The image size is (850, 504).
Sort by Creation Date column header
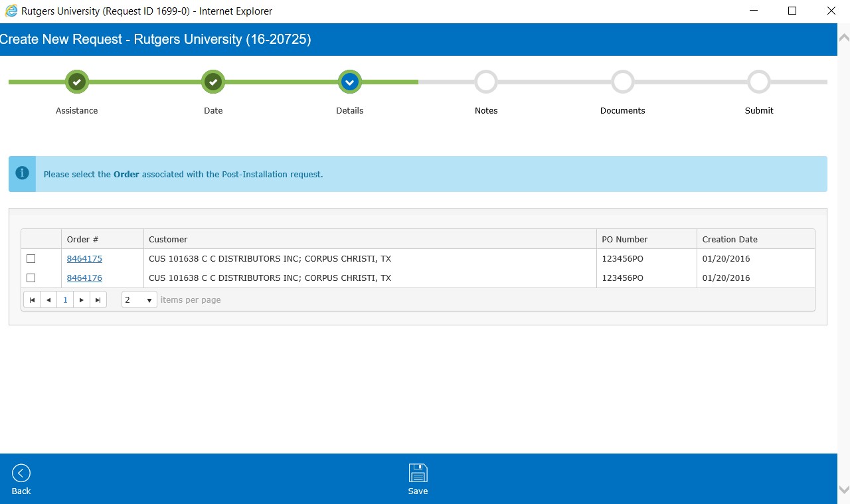click(756, 239)
